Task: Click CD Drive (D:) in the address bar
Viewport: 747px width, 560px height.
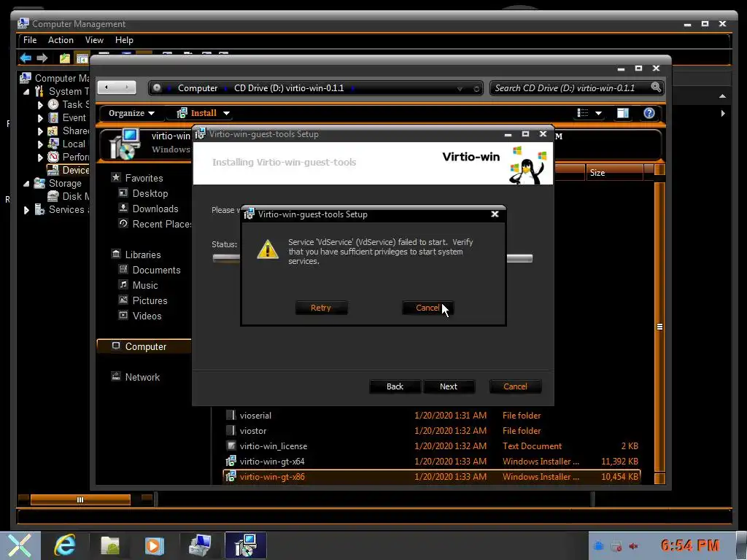Action: coord(289,88)
